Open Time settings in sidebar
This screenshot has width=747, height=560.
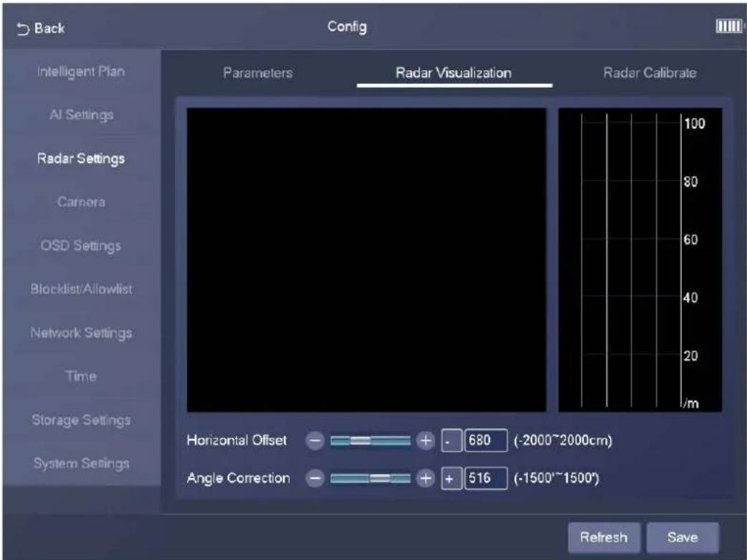click(x=81, y=376)
